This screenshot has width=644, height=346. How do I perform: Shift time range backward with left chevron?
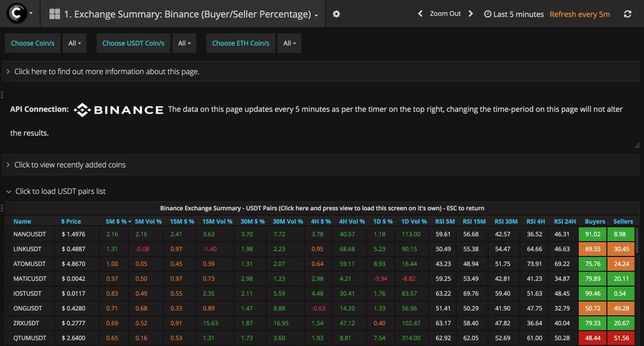(420, 14)
